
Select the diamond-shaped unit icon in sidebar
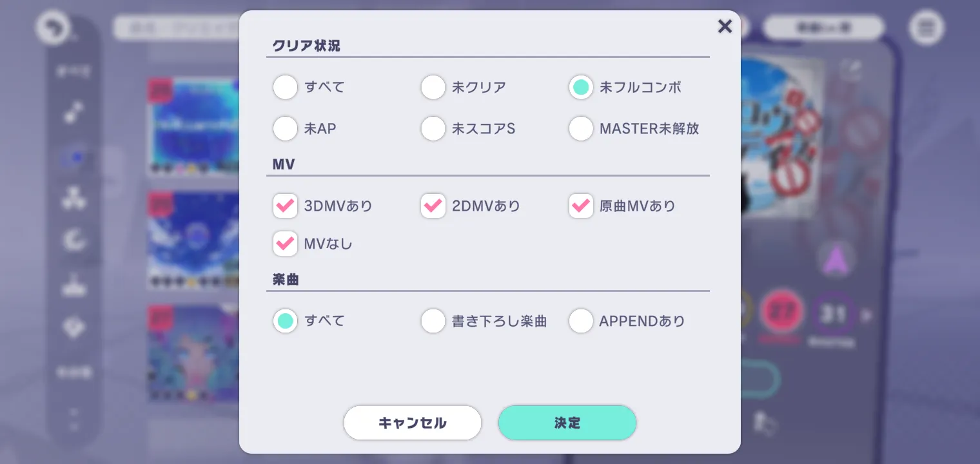pyautogui.click(x=73, y=327)
